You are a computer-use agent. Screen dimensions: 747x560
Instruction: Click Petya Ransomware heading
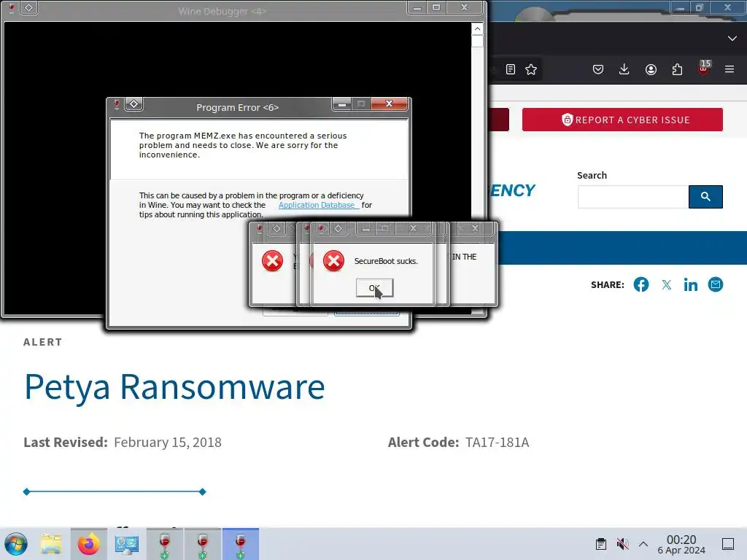click(174, 386)
